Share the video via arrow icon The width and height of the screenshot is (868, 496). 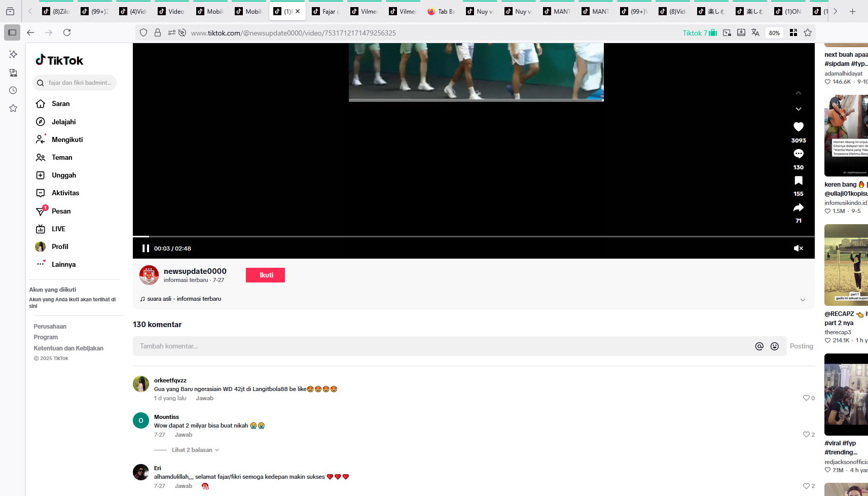[x=799, y=207]
